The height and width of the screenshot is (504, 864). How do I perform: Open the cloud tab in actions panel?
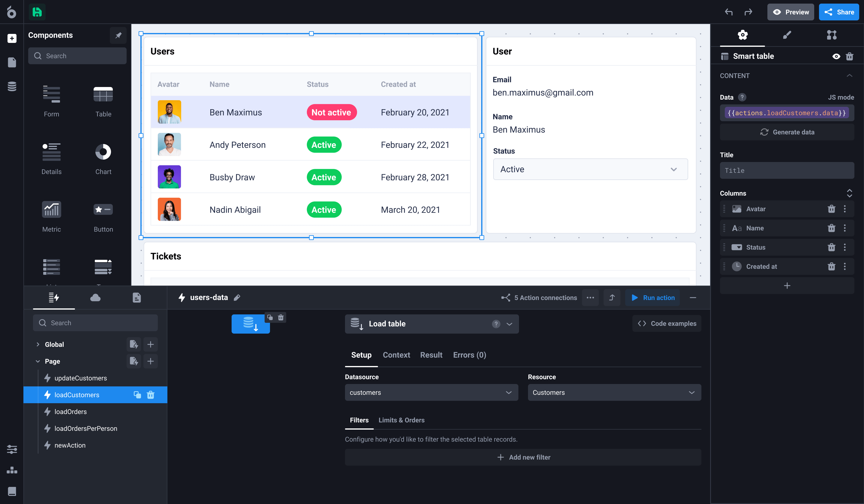pyautogui.click(x=95, y=298)
